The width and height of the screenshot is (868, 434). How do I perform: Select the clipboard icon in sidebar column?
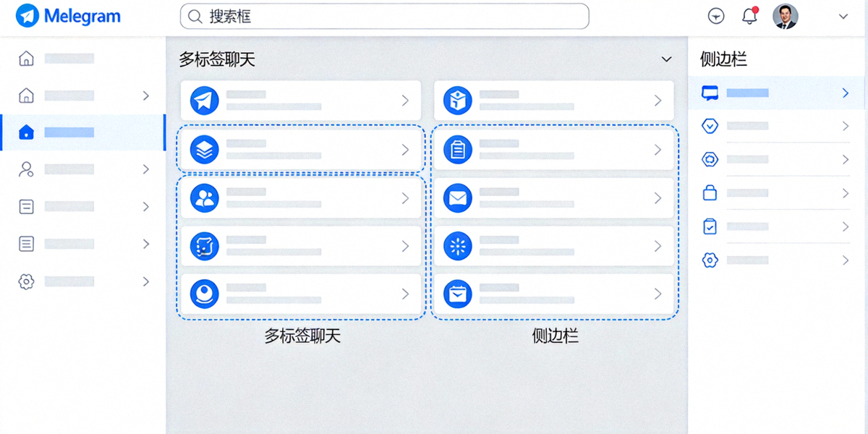457,149
